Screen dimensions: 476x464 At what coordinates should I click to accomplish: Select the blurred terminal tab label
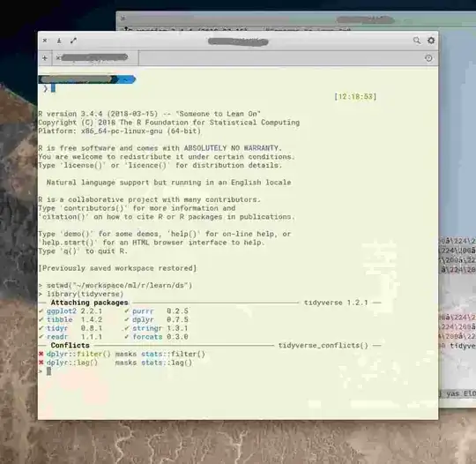tap(94, 57)
